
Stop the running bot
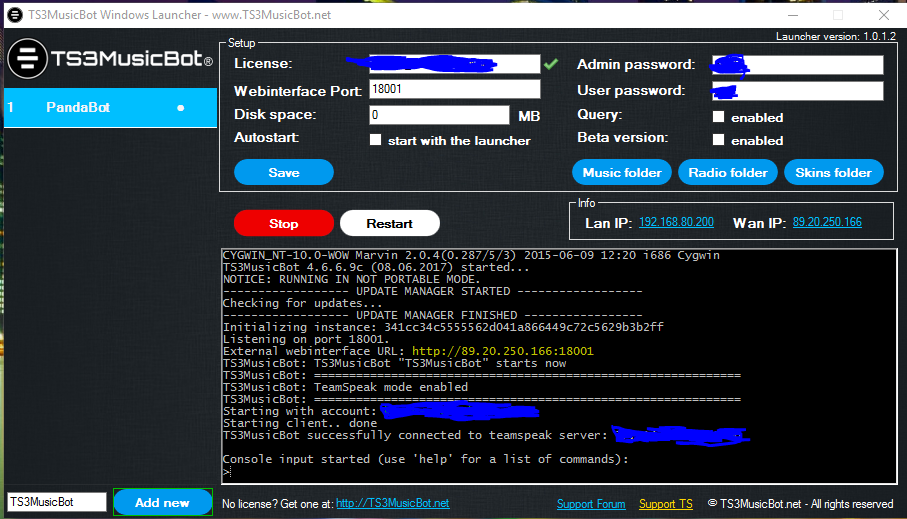[x=283, y=223]
